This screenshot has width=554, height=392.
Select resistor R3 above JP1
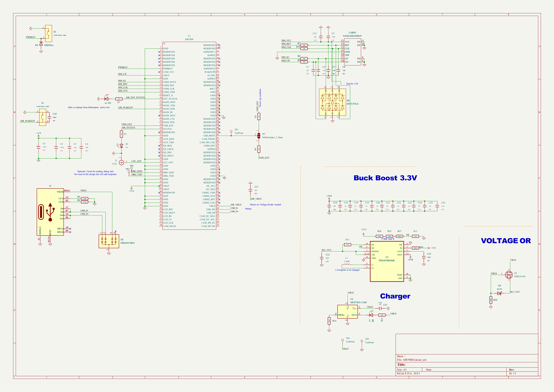[259, 117]
